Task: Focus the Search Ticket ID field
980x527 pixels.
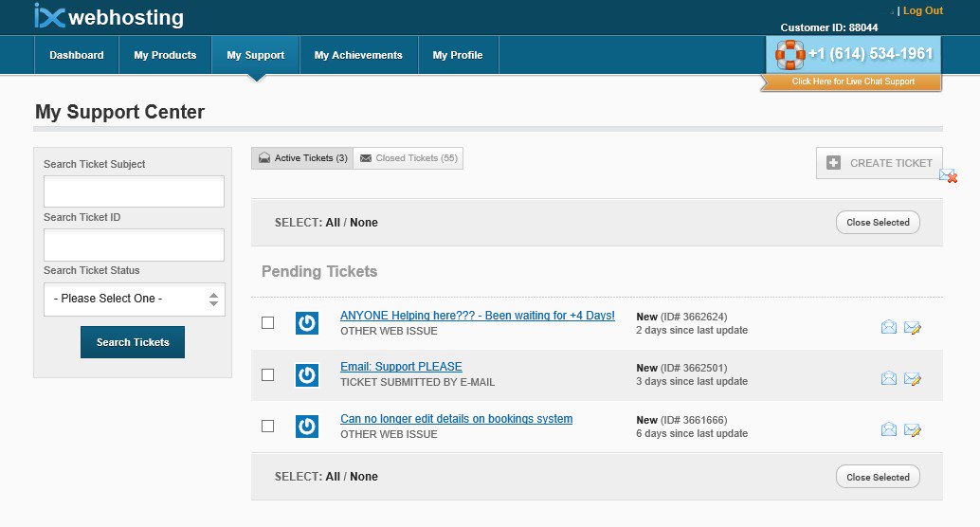Action: pos(134,245)
